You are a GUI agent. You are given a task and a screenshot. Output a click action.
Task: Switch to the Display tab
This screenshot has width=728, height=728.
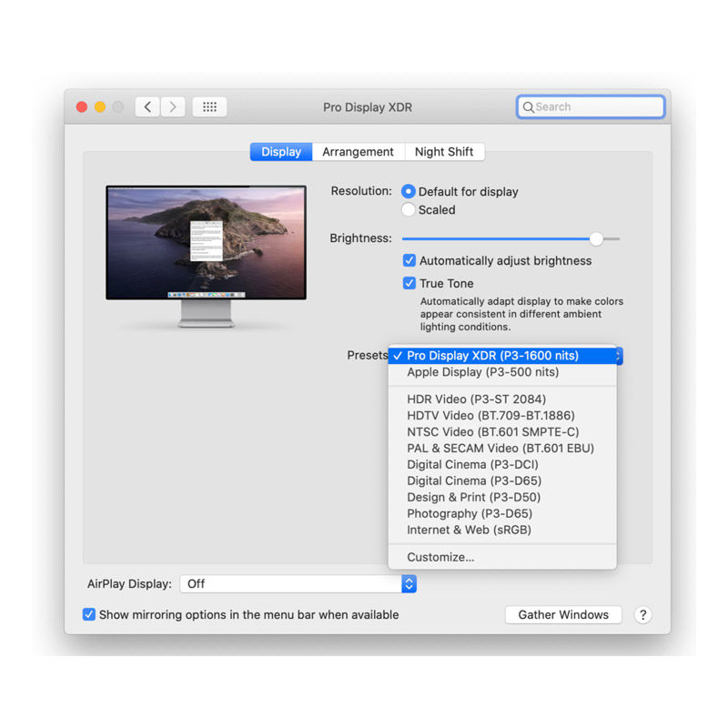pos(281,152)
